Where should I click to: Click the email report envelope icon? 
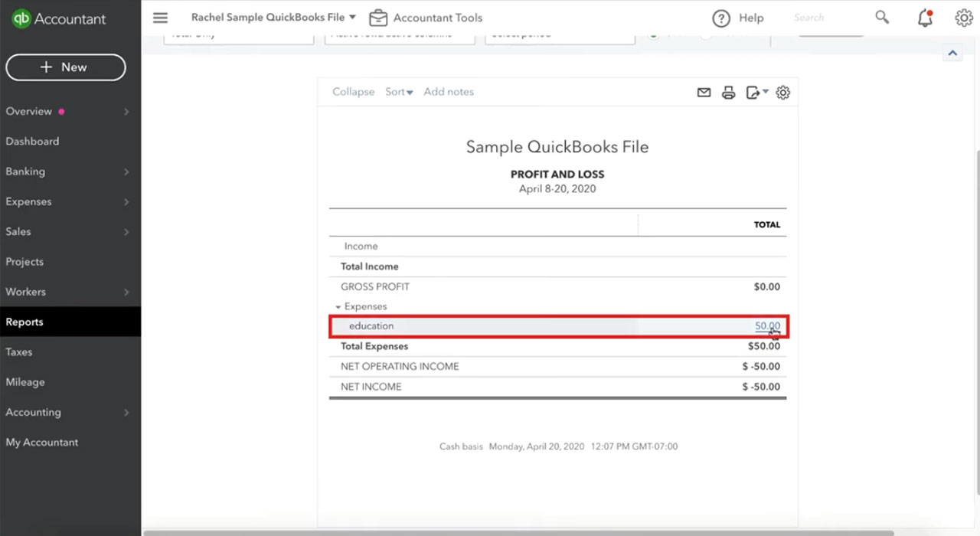pos(704,93)
